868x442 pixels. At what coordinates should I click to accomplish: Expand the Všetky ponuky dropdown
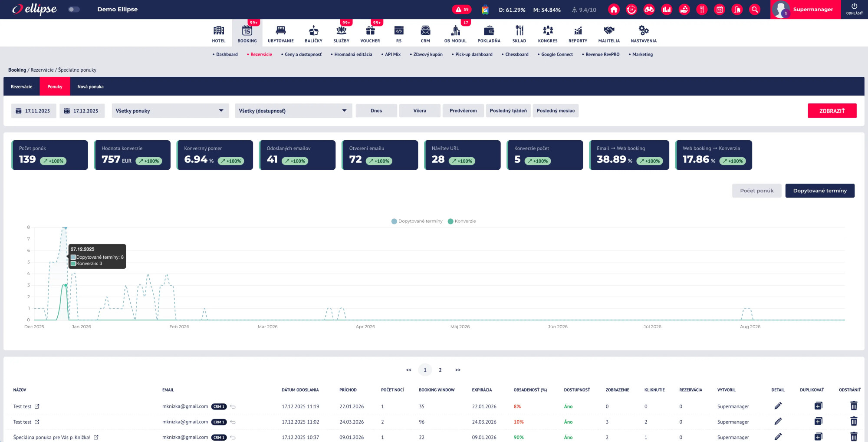coord(170,111)
